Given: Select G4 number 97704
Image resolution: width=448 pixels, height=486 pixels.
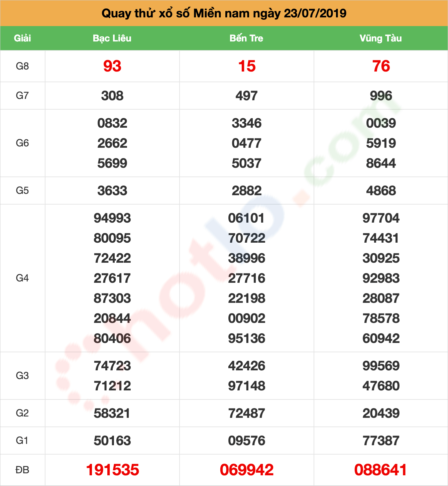Looking at the screenshot, I should (x=381, y=218).
